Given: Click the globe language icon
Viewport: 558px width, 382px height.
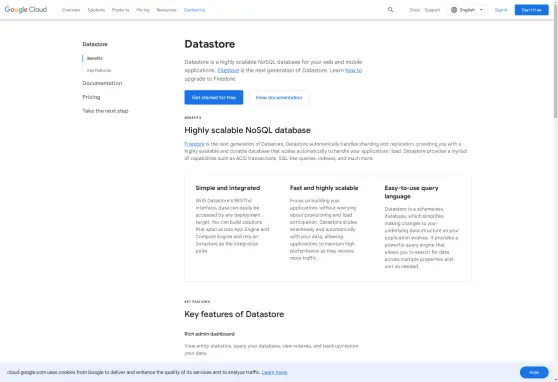Looking at the screenshot, I should 454,10.
